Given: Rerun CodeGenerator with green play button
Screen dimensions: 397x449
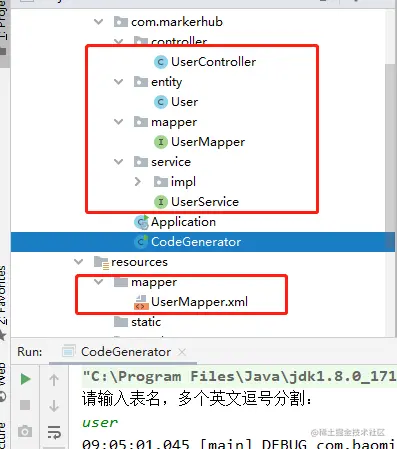Looking at the screenshot, I should [x=25, y=379].
